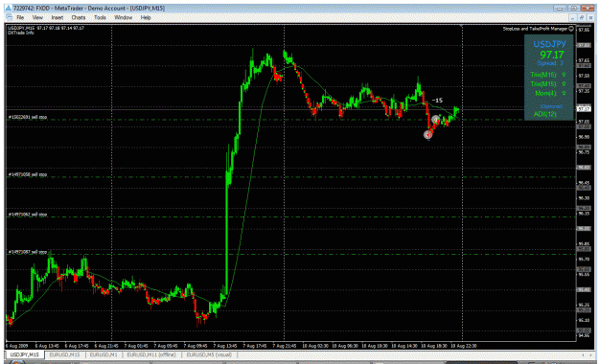Click the chart shift triangle marker at top
599x364 pixels.
(462, 27)
